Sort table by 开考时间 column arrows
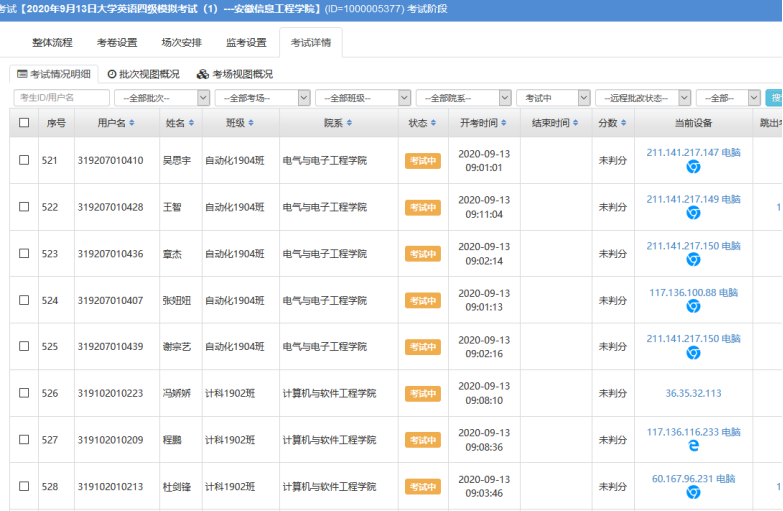This screenshot has height=511, width=783. pos(503,123)
